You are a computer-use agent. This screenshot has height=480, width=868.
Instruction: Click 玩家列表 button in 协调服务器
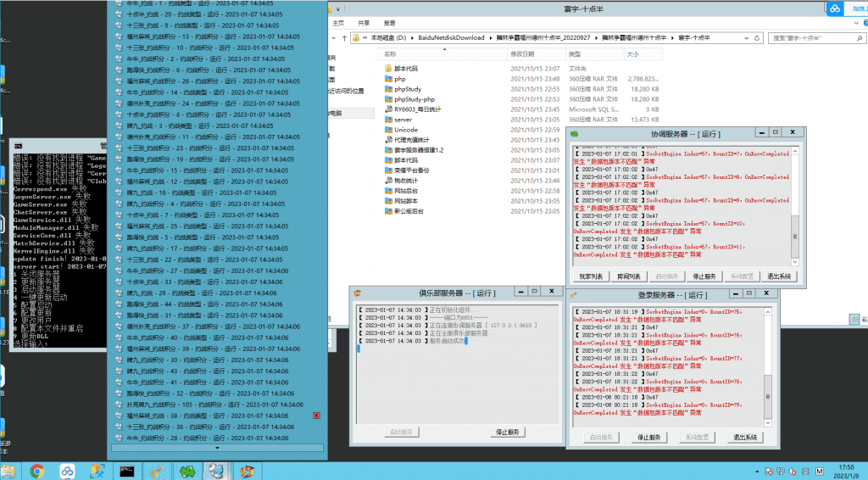tap(591, 276)
